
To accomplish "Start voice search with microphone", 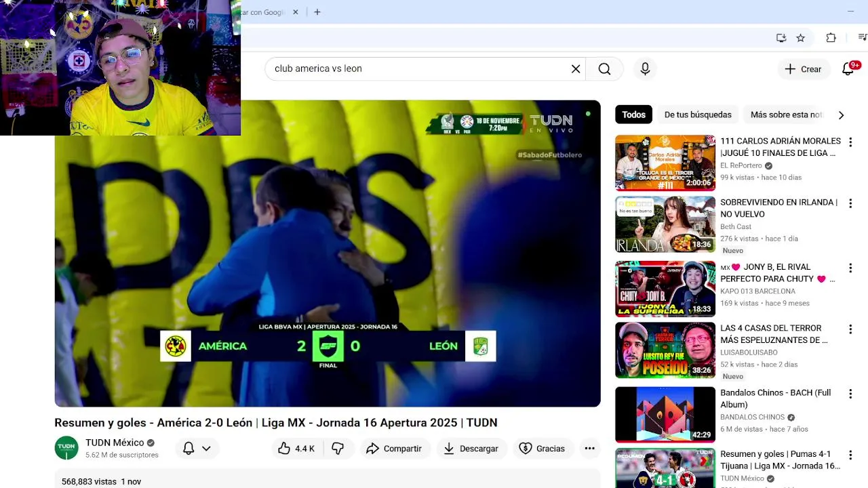I will pos(645,68).
